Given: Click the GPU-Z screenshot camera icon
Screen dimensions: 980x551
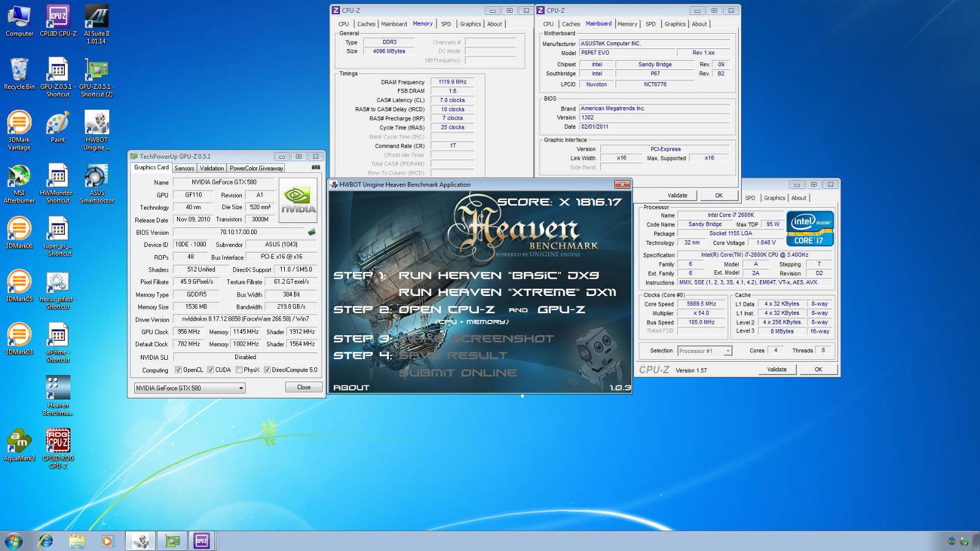Looking at the screenshot, I should pyautogui.click(x=316, y=167).
